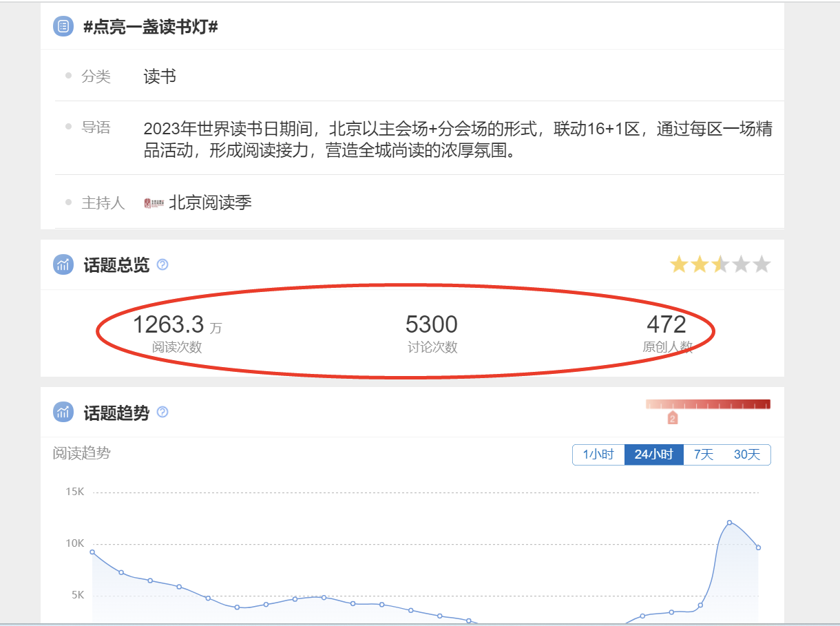Screen dimensions: 840x626
Task: Switch trend range to 1小时
Action: point(598,455)
